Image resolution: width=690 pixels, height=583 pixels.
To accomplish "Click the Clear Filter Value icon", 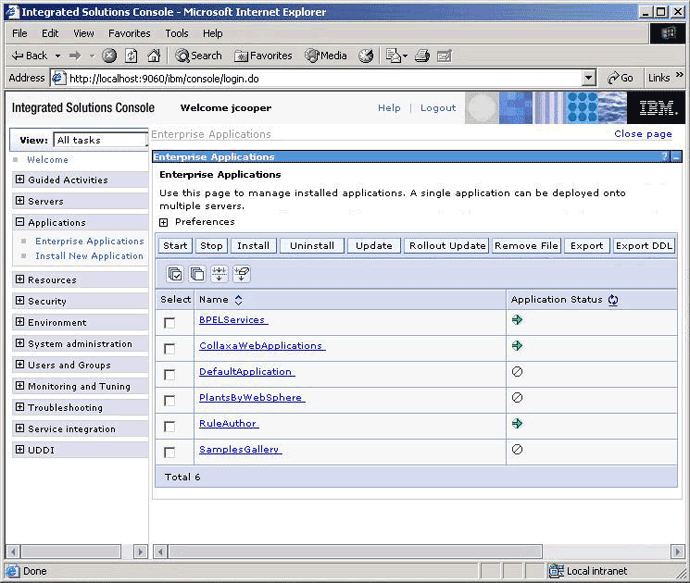I will [241, 273].
